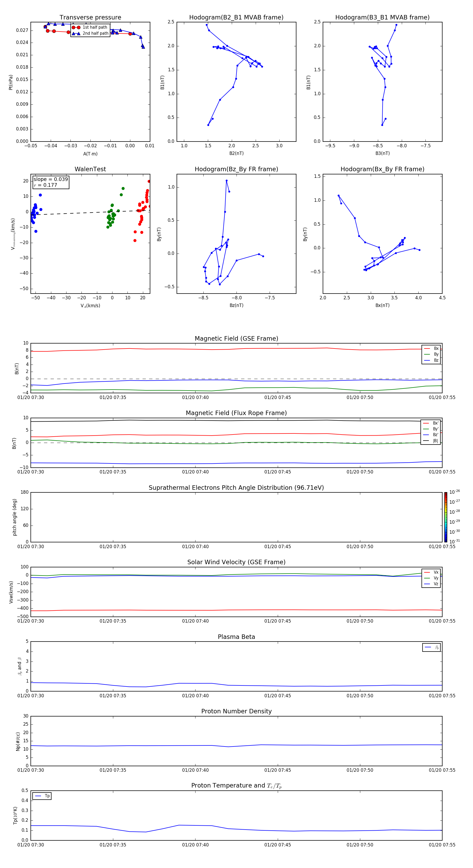Click the '2nd half path' legend entry

[90, 33]
